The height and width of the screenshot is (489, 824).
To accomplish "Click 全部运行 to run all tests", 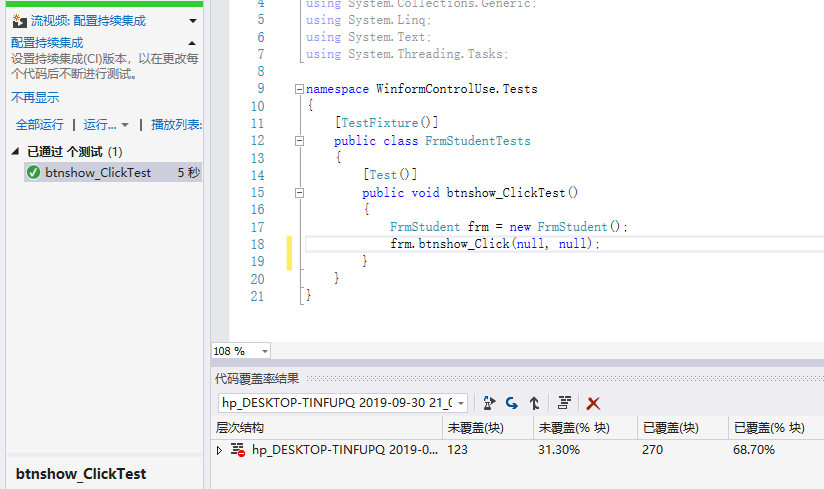I will click(x=39, y=124).
